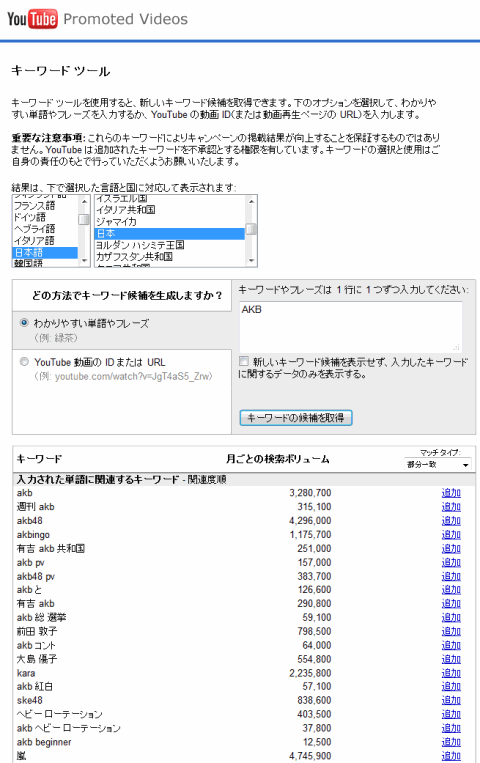This screenshot has width=480, height=763.
Task: Add the keyword akb 紅白
Action: tap(451, 687)
